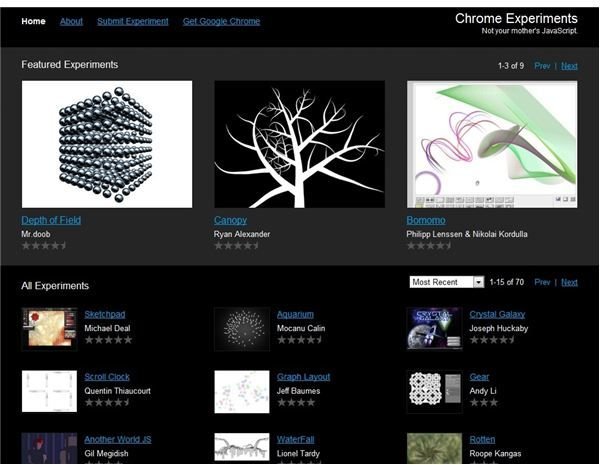Open the Aquarium thumbnail
600x465 pixels.
(242, 329)
